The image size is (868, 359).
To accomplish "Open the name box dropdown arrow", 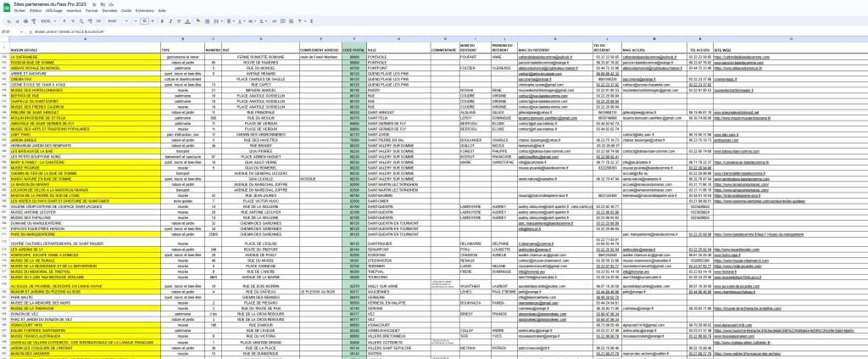I will pyautogui.click(x=21, y=31).
